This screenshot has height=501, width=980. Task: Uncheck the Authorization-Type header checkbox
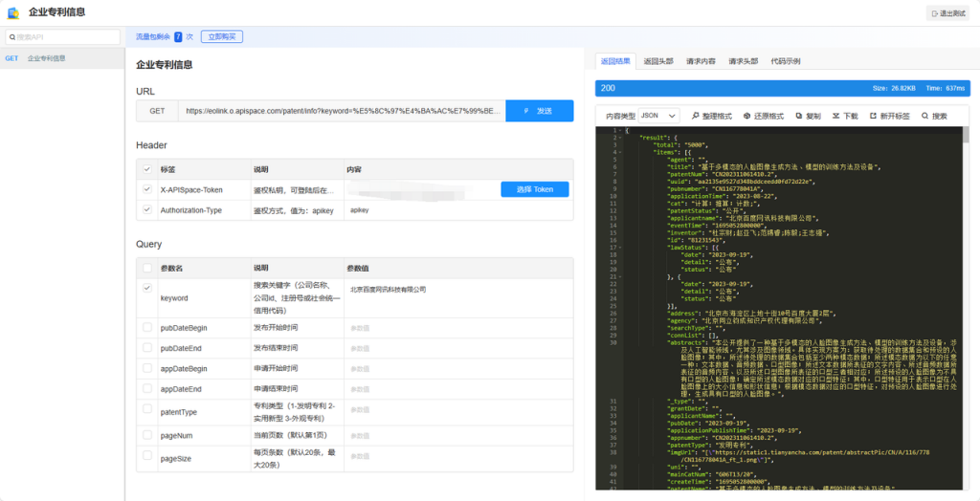coord(146,210)
